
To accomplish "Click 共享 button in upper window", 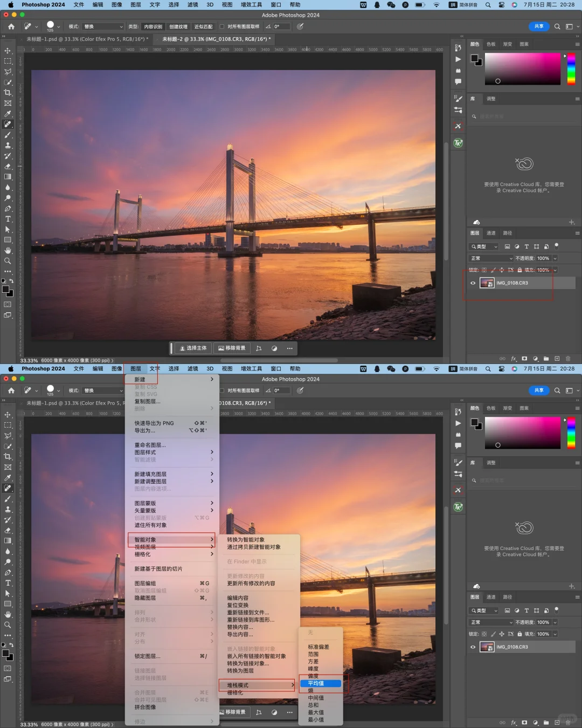I will 539,26.
